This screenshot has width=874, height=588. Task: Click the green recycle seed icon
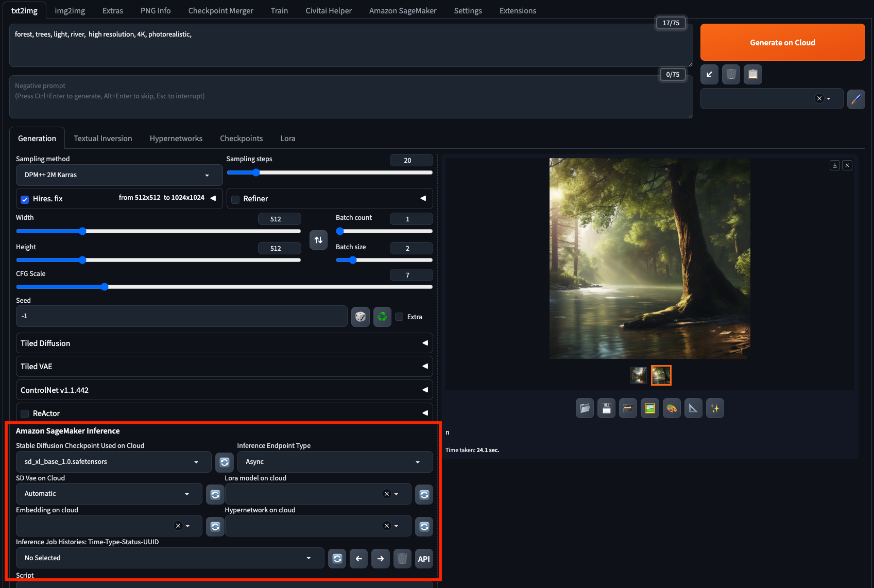coord(382,317)
